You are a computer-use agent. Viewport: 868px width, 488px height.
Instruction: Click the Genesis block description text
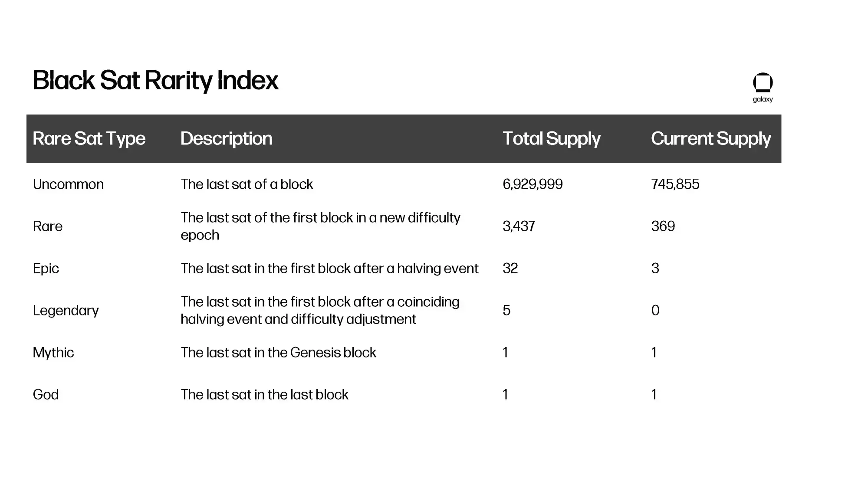coord(278,353)
